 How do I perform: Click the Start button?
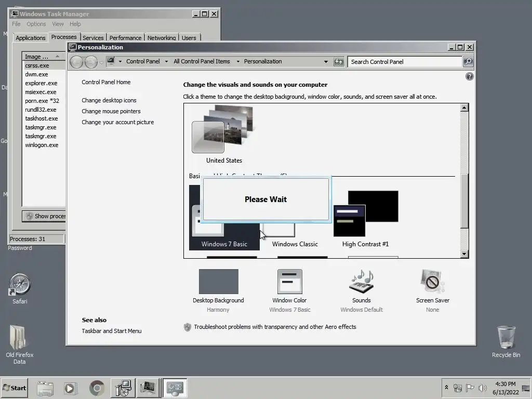coord(14,388)
